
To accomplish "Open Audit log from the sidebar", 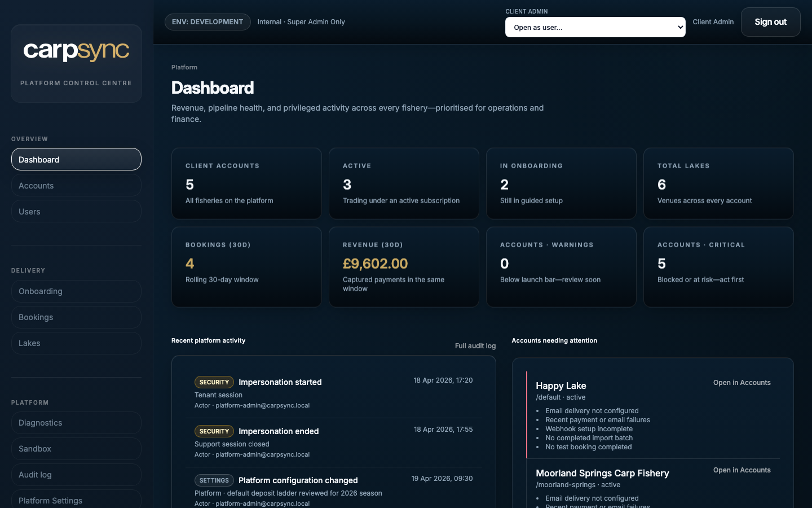I will pyautogui.click(x=76, y=475).
